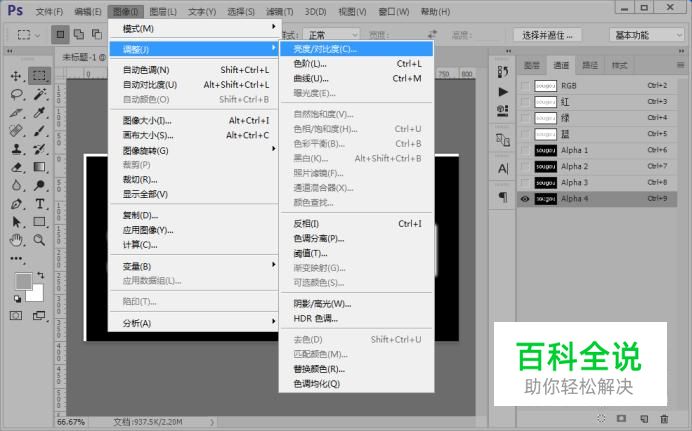Expand 模式(M) submenu in Image menu

[193, 29]
